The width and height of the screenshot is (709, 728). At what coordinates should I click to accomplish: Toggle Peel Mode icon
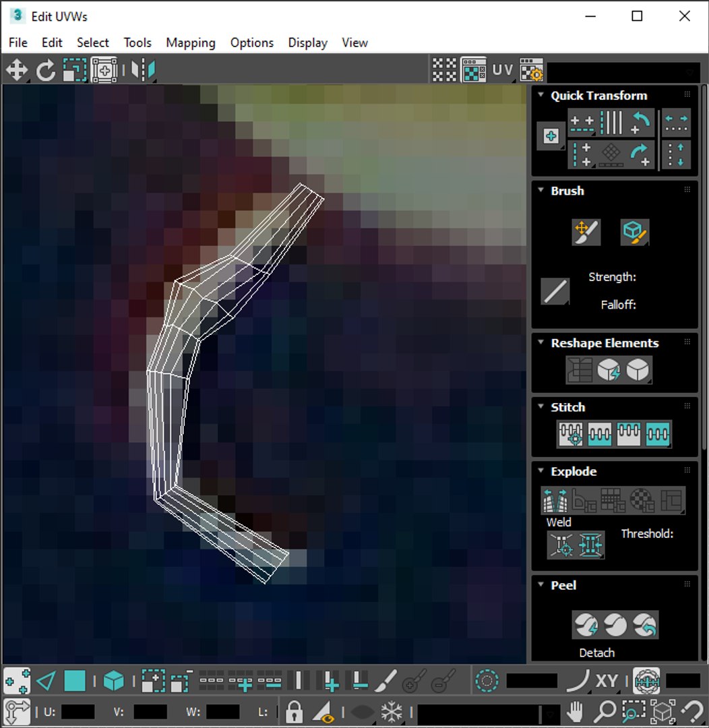(615, 625)
